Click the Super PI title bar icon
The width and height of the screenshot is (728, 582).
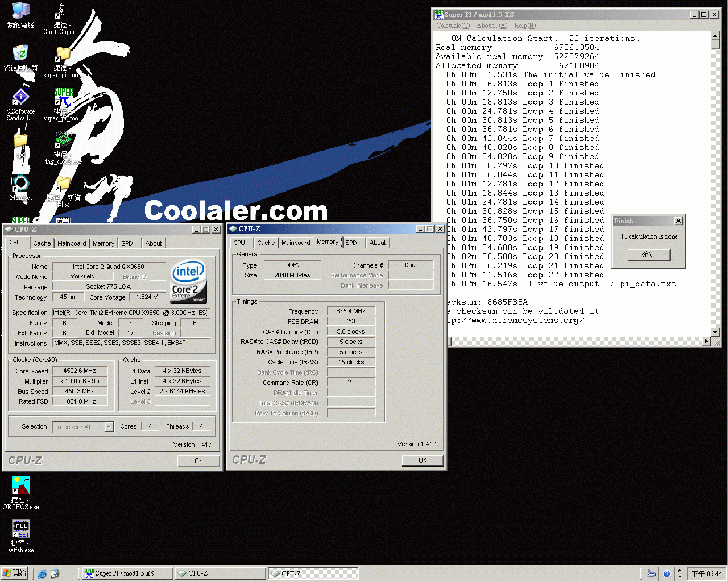[439, 15]
